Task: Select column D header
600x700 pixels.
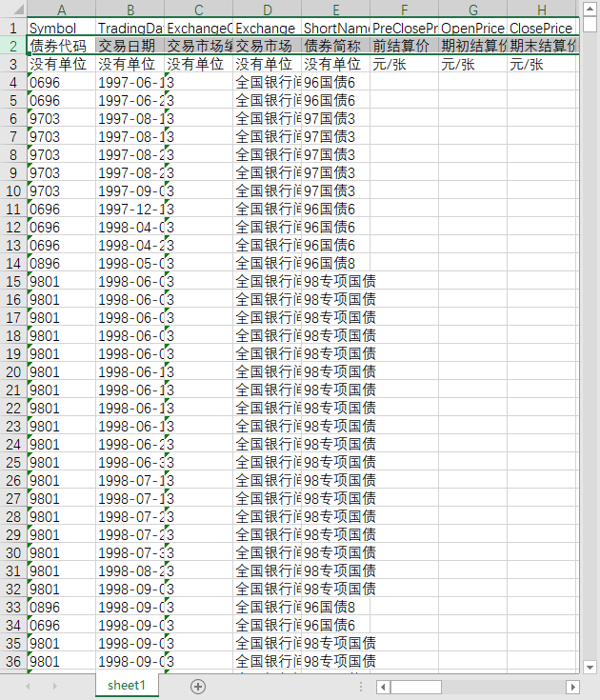Action: click(267, 10)
